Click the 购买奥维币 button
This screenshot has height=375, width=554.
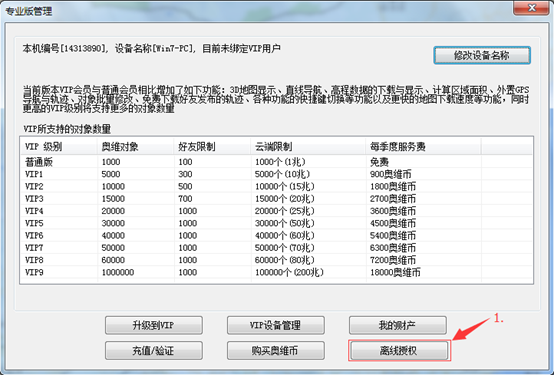(276, 351)
